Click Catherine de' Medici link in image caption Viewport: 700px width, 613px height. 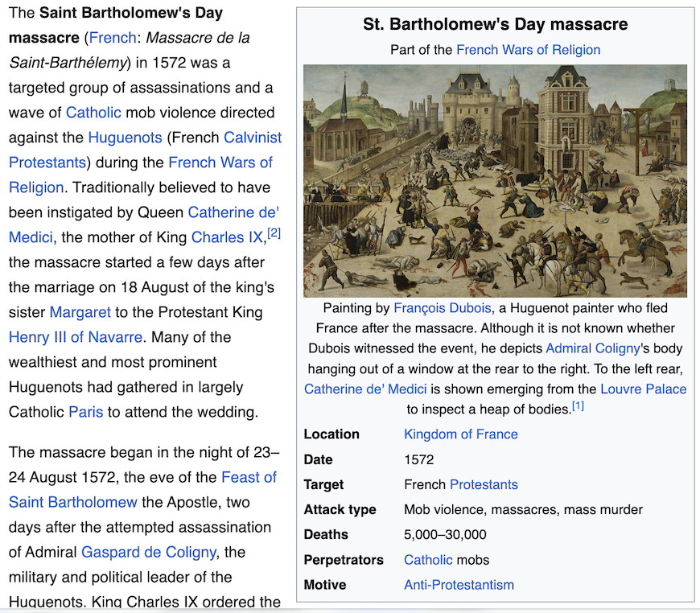pos(365,389)
